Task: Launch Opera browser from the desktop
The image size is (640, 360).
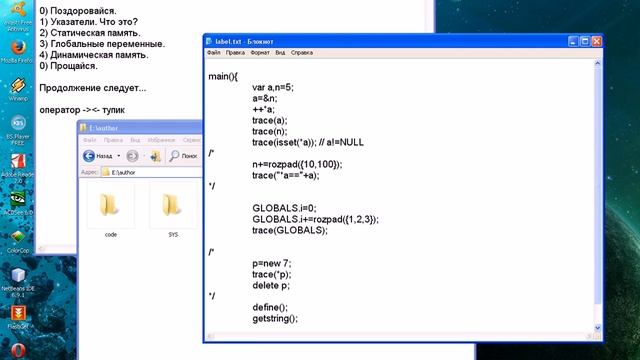Action: click(x=18, y=351)
